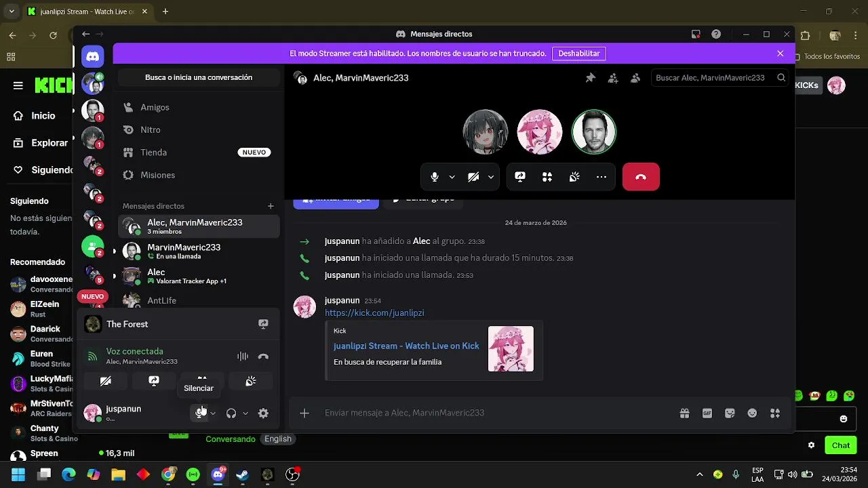Open Discord home via logo icon

(x=93, y=57)
